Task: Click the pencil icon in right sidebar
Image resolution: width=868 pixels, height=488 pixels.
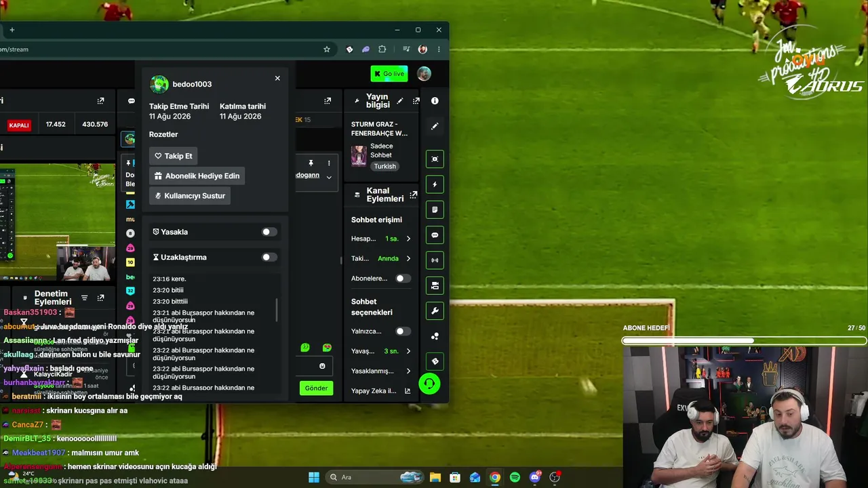Action: [x=435, y=126]
